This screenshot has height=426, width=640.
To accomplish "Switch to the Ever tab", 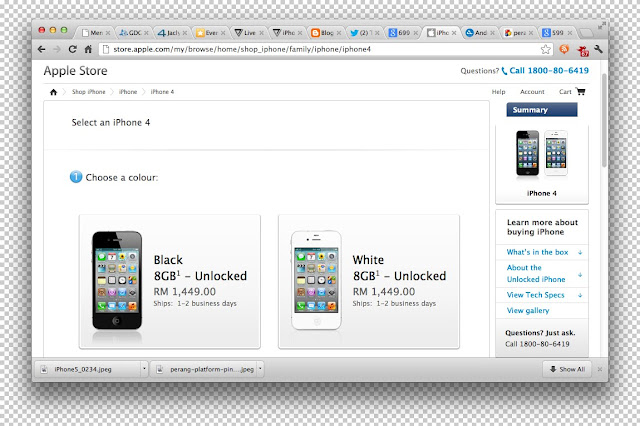I will (210, 33).
